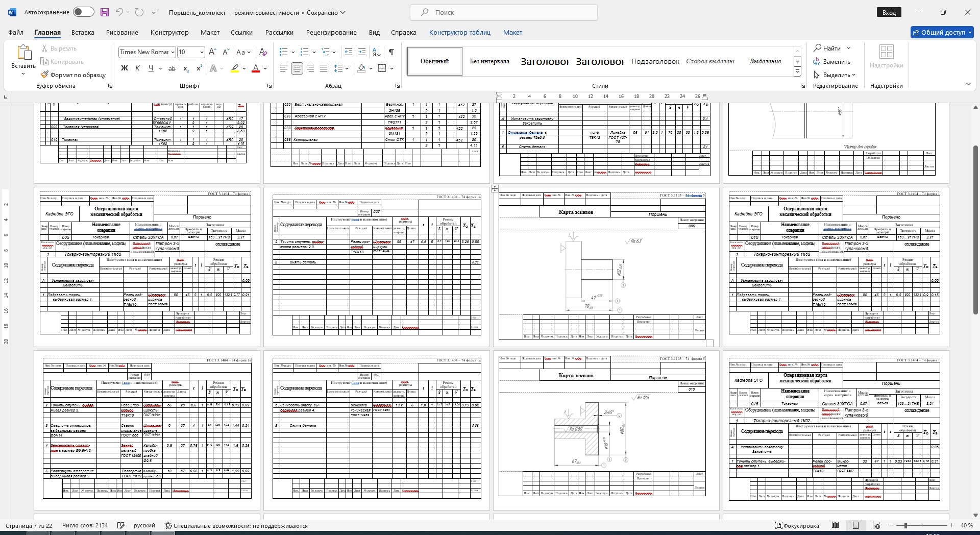The height and width of the screenshot is (535, 980).
Task: Click the Общий доступ button
Action: (942, 32)
